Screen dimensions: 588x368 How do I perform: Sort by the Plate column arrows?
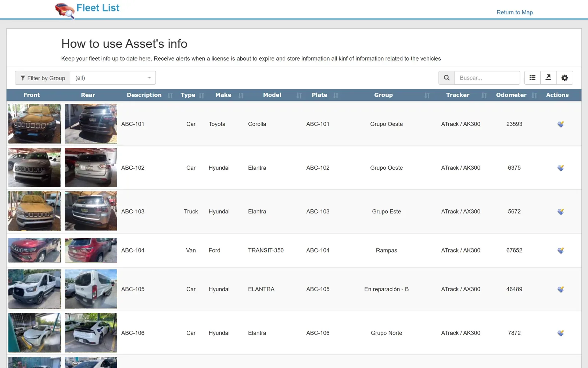336,95
